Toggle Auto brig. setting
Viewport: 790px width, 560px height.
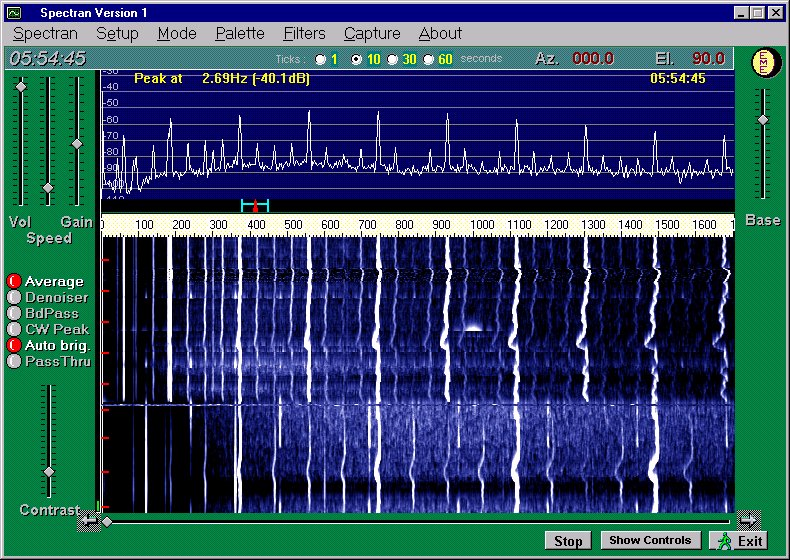(x=14, y=345)
